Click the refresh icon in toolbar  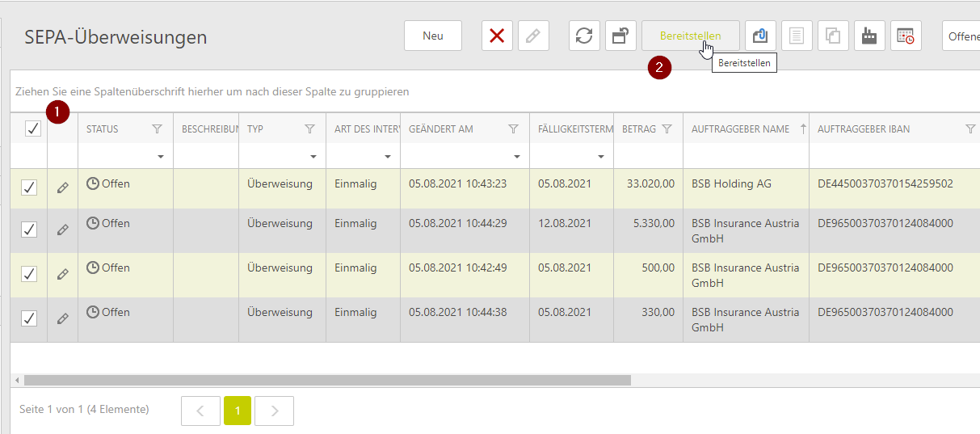584,36
